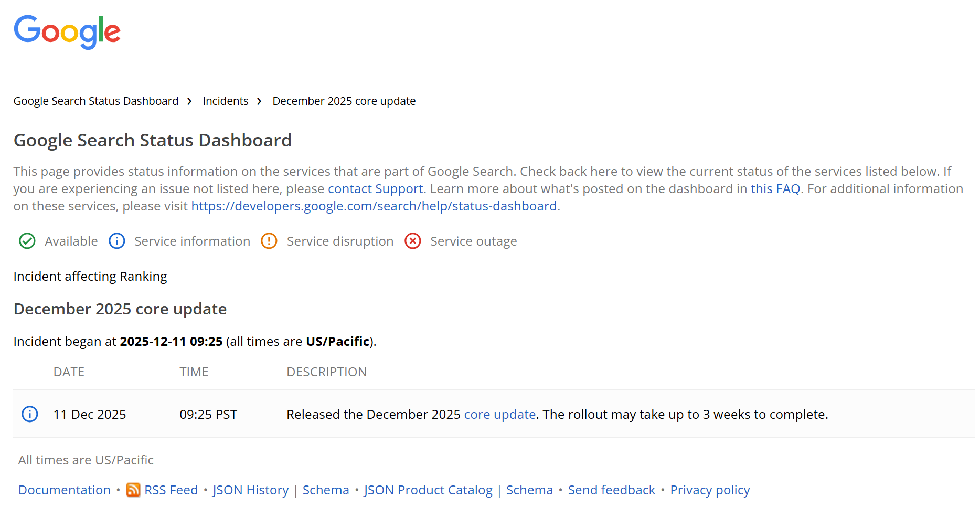Viewport: 980px width, 507px height.
Task: Click the info icon beside the 11 Dec entry
Action: point(29,414)
